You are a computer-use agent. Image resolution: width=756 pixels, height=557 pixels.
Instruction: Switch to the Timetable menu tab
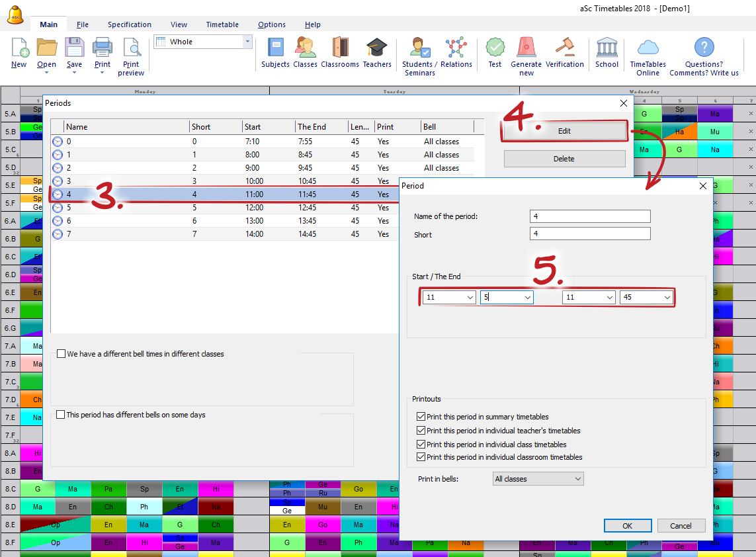point(222,24)
